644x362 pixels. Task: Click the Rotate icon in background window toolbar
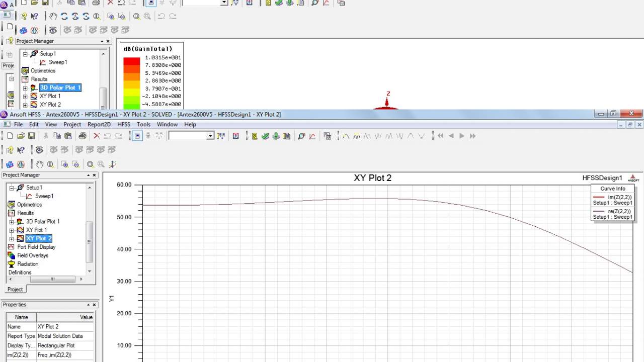tap(64, 16)
